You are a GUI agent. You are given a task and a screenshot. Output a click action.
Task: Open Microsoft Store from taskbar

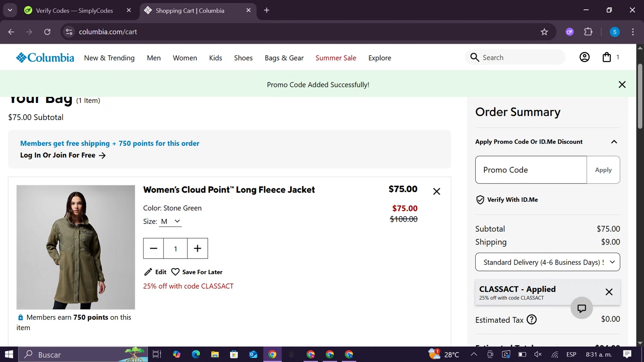pyautogui.click(x=234, y=354)
